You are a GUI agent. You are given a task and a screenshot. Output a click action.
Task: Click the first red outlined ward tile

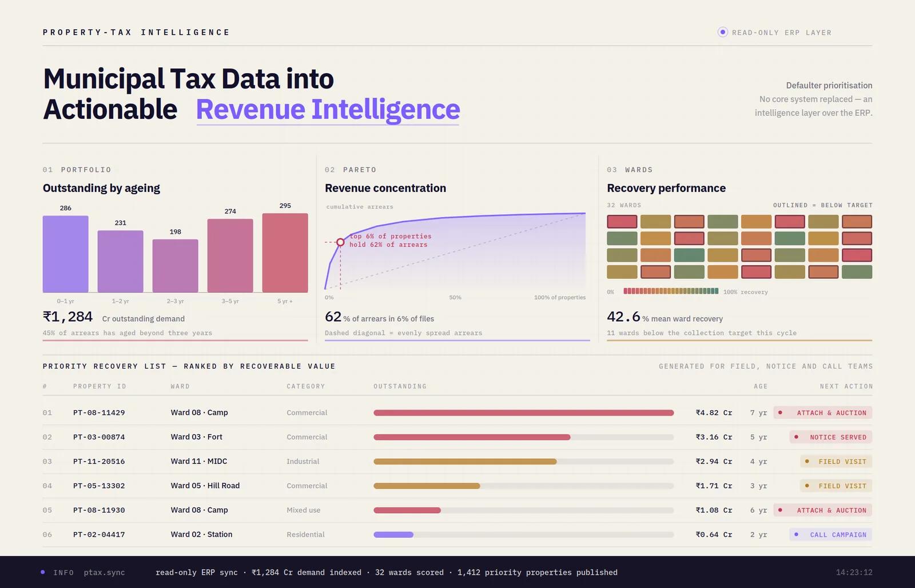click(x=622, y=222)
